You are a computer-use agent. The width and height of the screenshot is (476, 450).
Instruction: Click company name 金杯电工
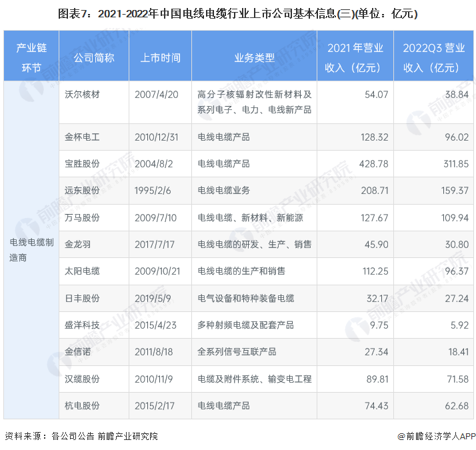(x=82, y=137)
